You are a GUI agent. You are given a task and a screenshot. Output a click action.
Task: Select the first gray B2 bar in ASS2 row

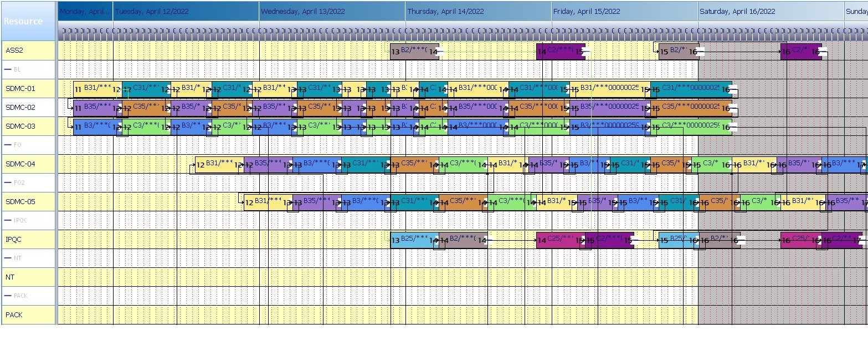tap(413, 52)
